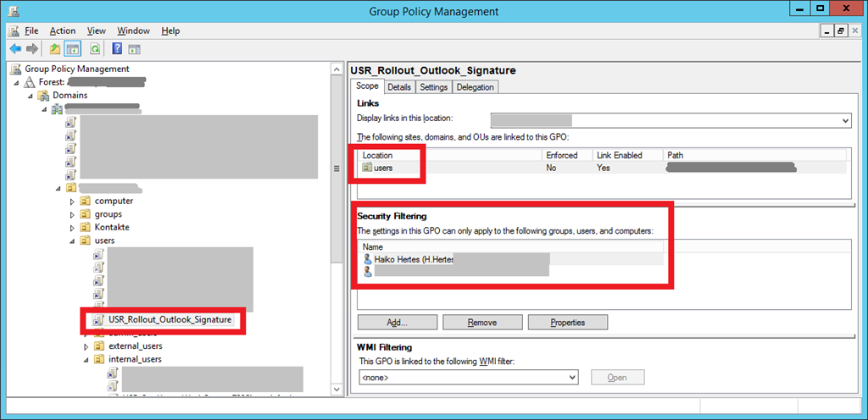
Task: Click the Back arrow toolbar icon
Action: pyautogui.click(x=14, y=49)
